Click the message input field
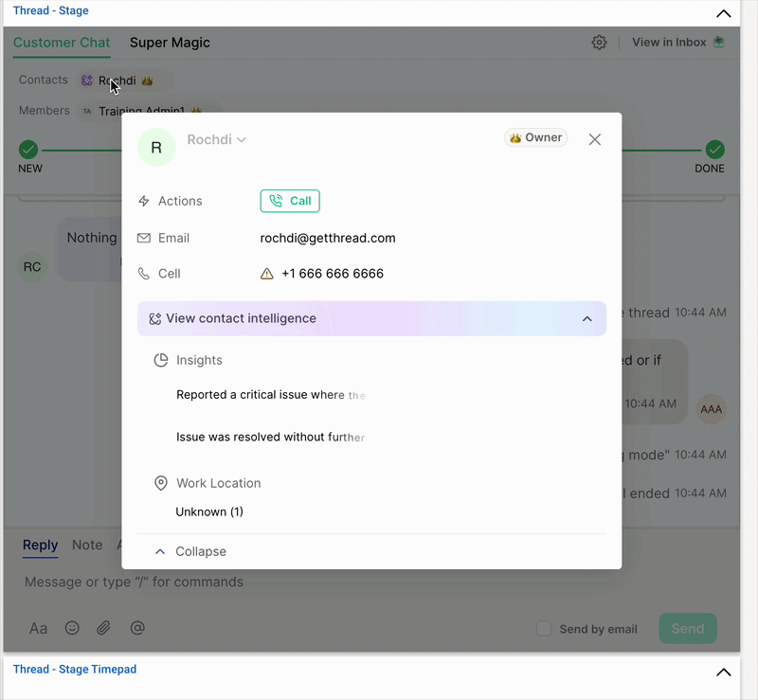This screenshot has width=758, height=700. [x=371, y=582]
